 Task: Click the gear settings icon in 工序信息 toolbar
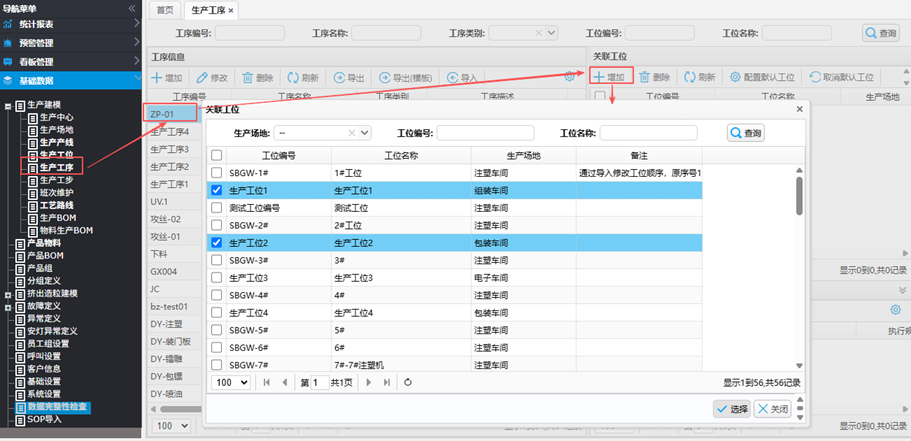click(x=569, y=77)
